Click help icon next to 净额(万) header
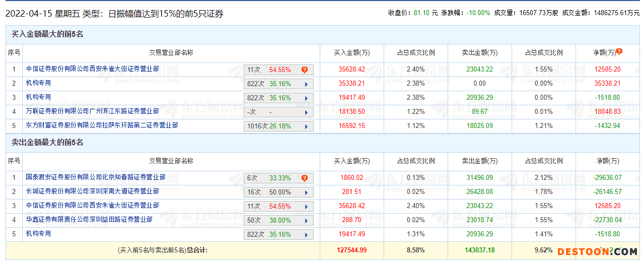The image size is (644, 263). click(x=619, y=51)
